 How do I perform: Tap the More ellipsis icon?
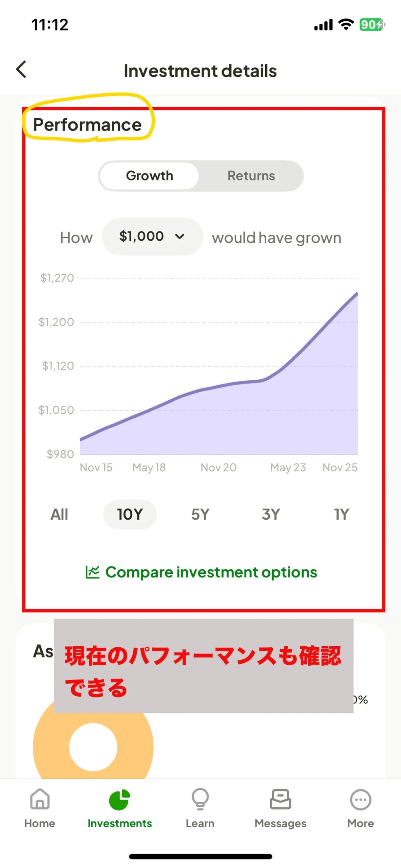click(x=360, y=800)
